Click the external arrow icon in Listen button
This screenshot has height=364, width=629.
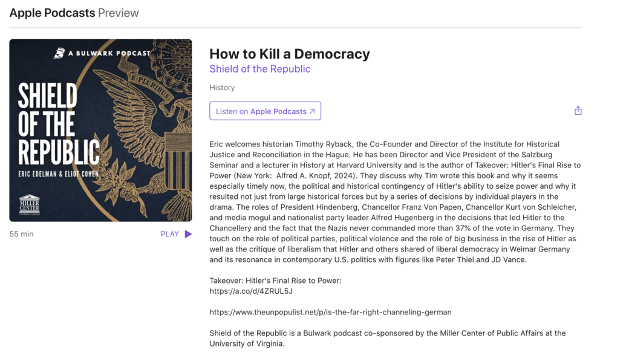tap(312, 111)
